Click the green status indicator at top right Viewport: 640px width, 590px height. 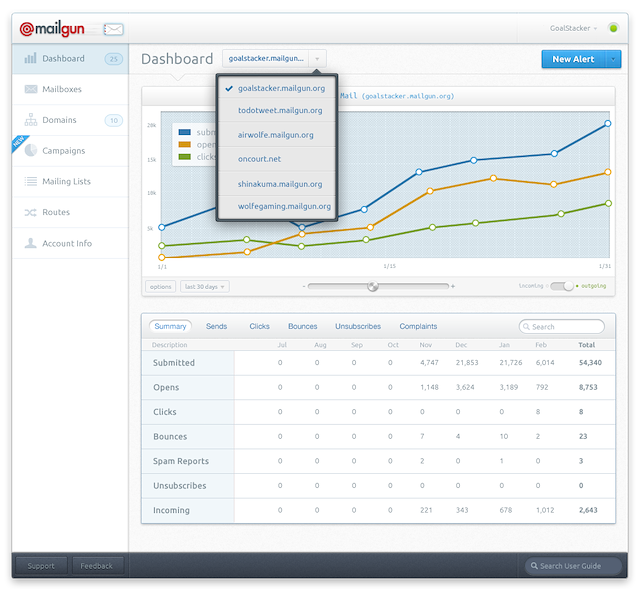click(613, 28)
